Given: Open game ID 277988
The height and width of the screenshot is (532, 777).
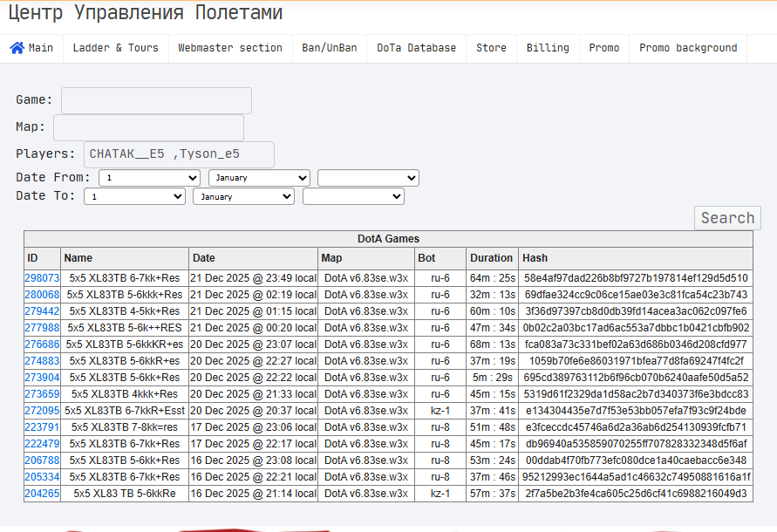Looking at the screenshot, I should tap(42, 328).
